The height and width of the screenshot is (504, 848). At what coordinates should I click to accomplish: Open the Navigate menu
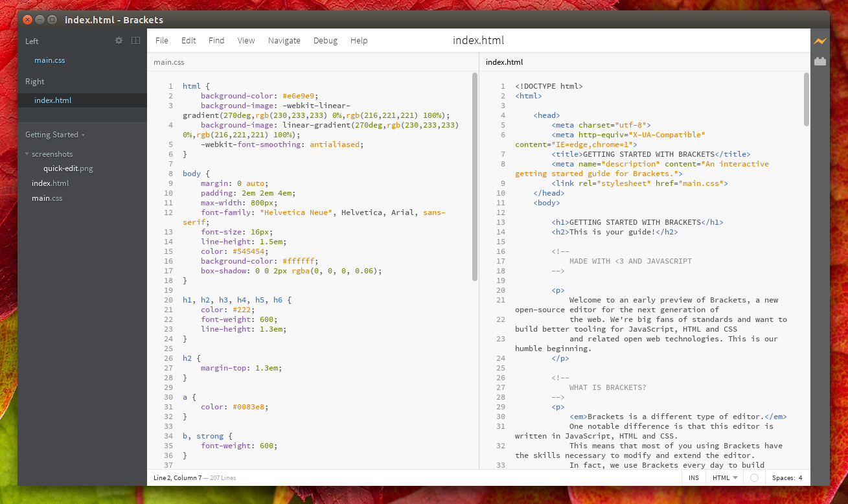pyautogui.click(x=284, y=40)
